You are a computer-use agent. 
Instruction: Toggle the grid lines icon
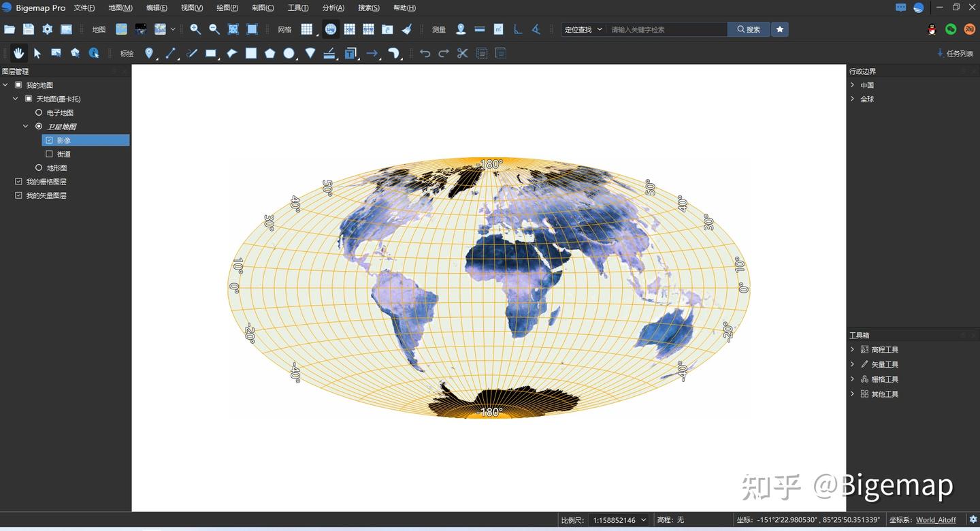307,29
